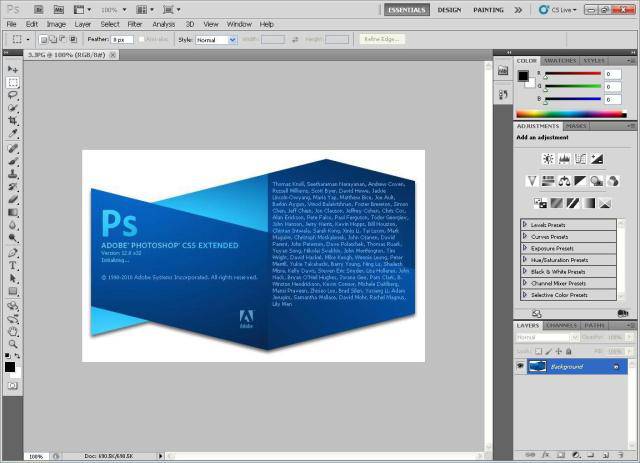Click the Essentials workspace button
The height and width of the screenshot is (463, 640).
[x=407, y=10]
